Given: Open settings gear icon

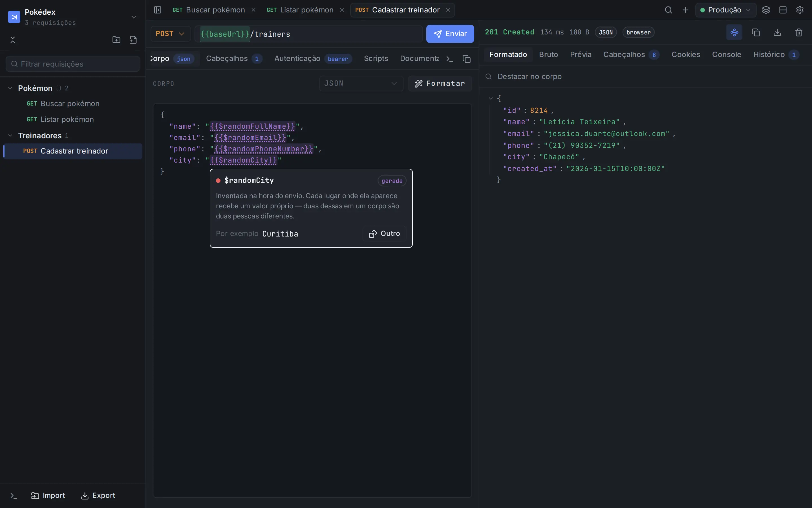Looking at the screenshot, I should [800, 10].
